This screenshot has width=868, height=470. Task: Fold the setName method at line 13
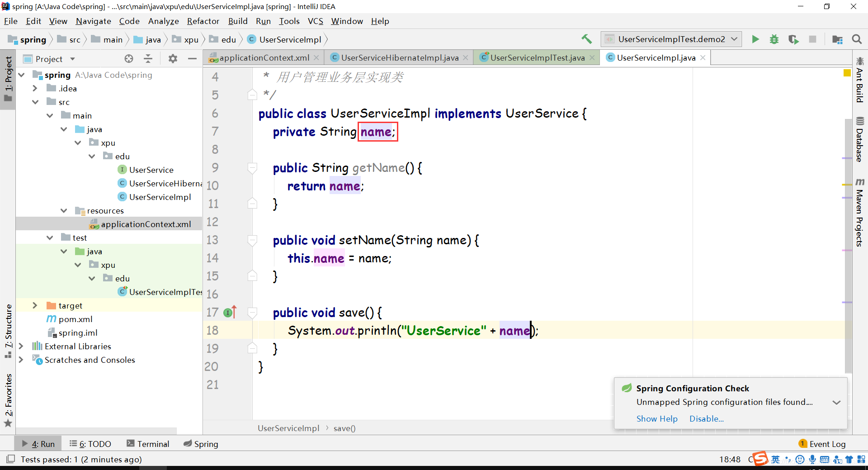tap(252, 240)
